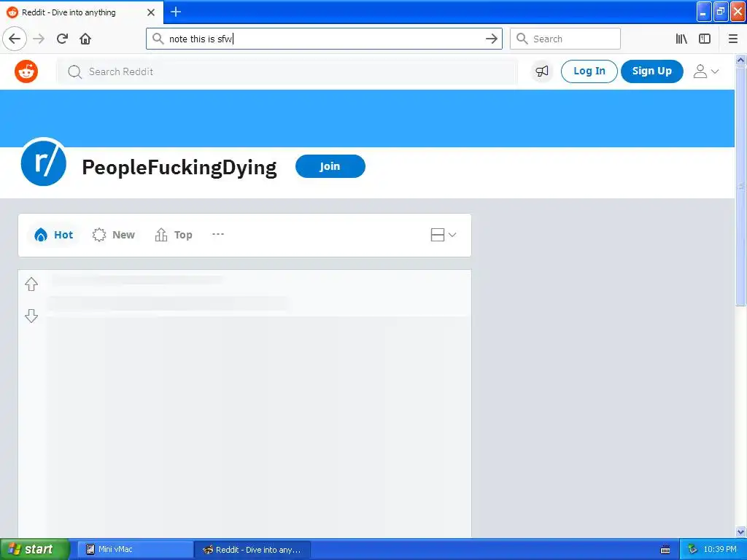Click the browser forward arrow
747x560 pixels.
tap(39, 39)
